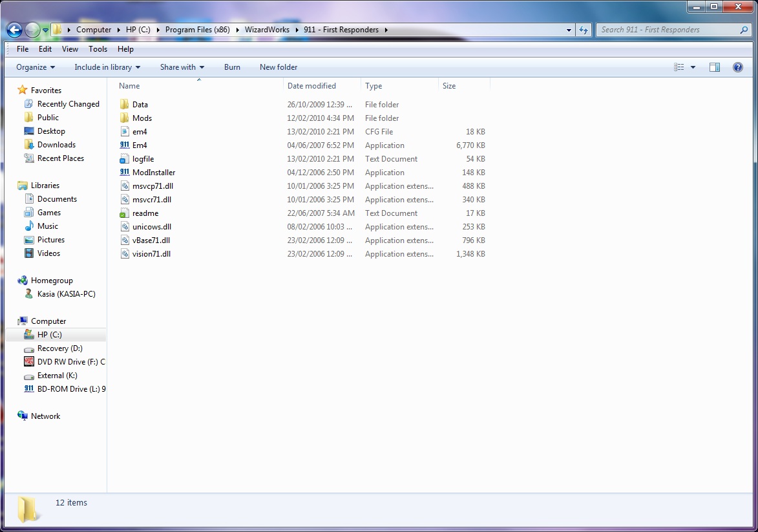The image size is (758, 532).
Task: Open Recent Places in Favorites
Action: point(61,158)
